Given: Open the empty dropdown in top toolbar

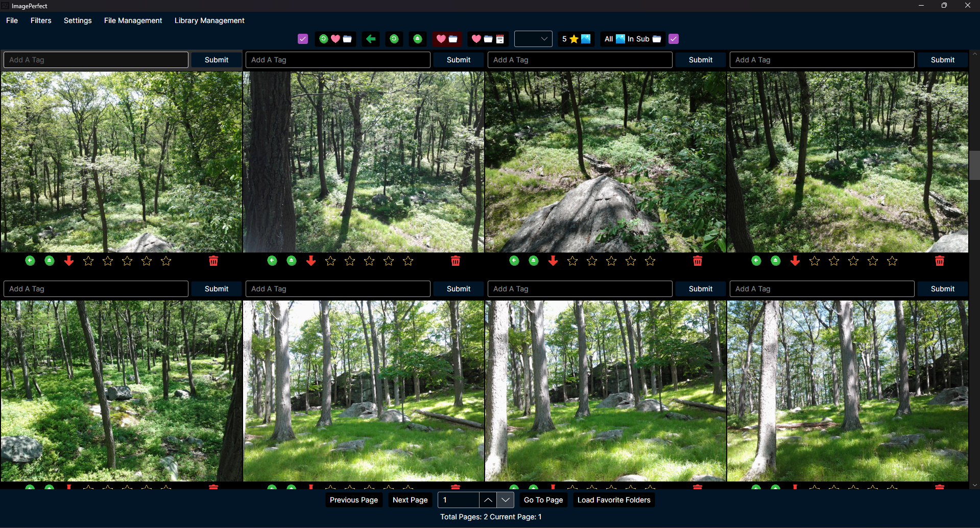Looking at the screenshot, I should point(533,39).
